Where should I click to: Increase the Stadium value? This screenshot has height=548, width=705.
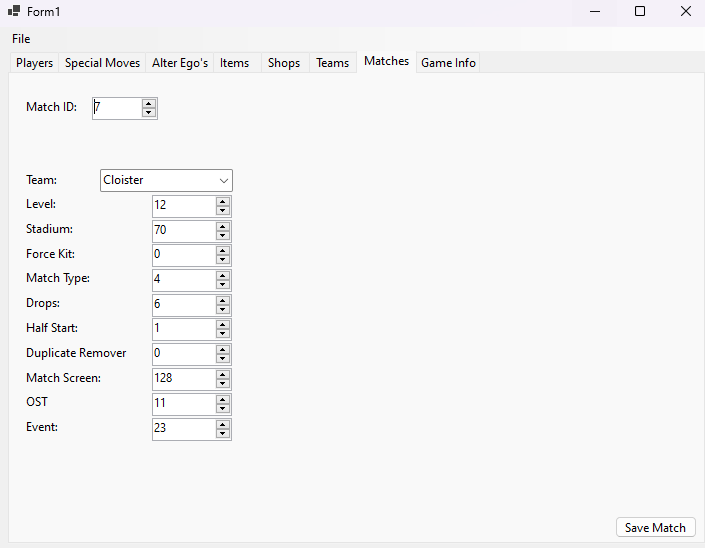coord(223,226)
